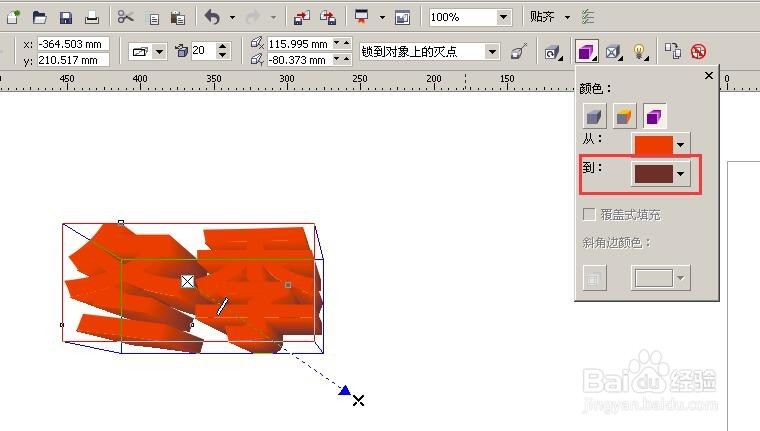Select the use color shading option
Screen dimensions: 760x431
click(654, 116)
